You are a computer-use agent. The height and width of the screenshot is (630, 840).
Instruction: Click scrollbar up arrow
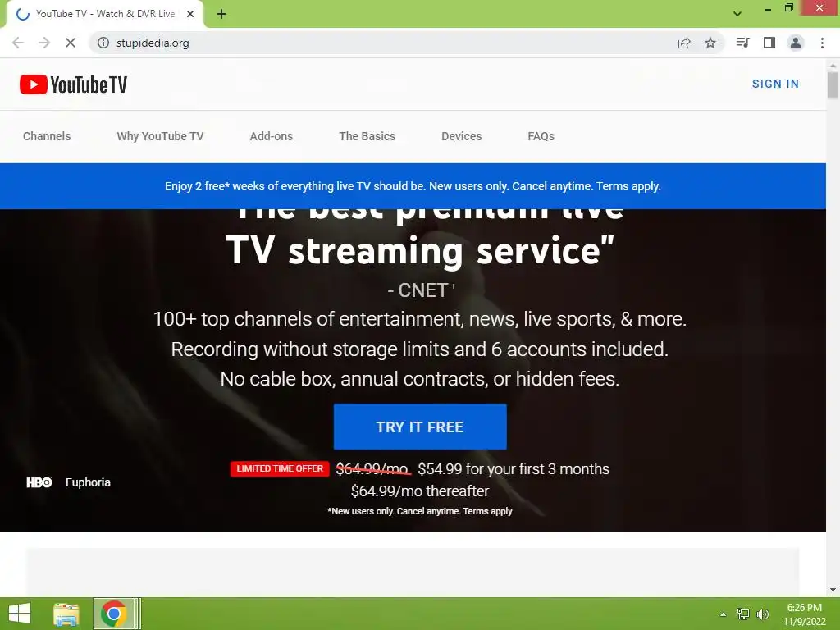(x=833, y=66)
